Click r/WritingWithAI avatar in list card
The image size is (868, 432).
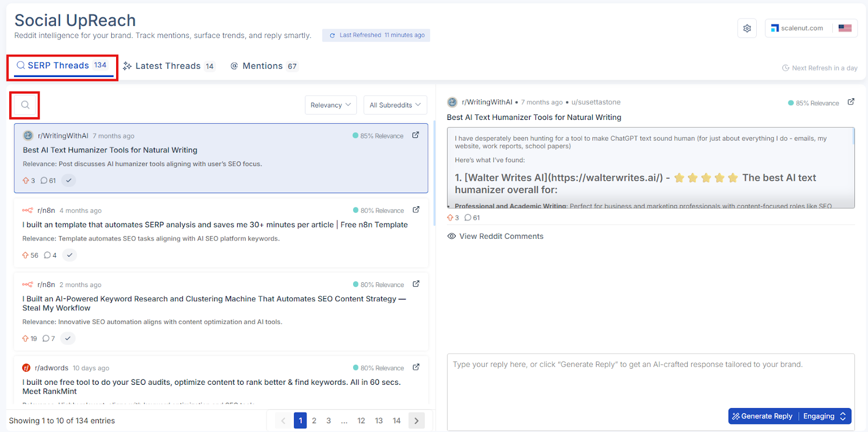tap(28, 136)
